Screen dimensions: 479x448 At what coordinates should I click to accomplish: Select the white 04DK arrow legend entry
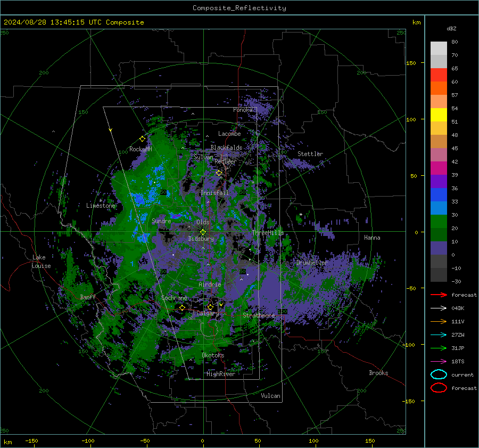(x=439, y=308)
